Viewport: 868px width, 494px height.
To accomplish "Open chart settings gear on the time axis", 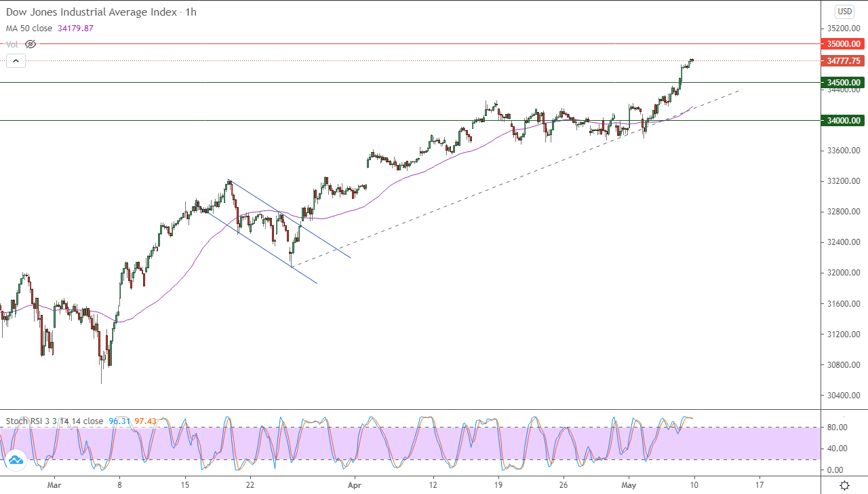I will point(844,485).
